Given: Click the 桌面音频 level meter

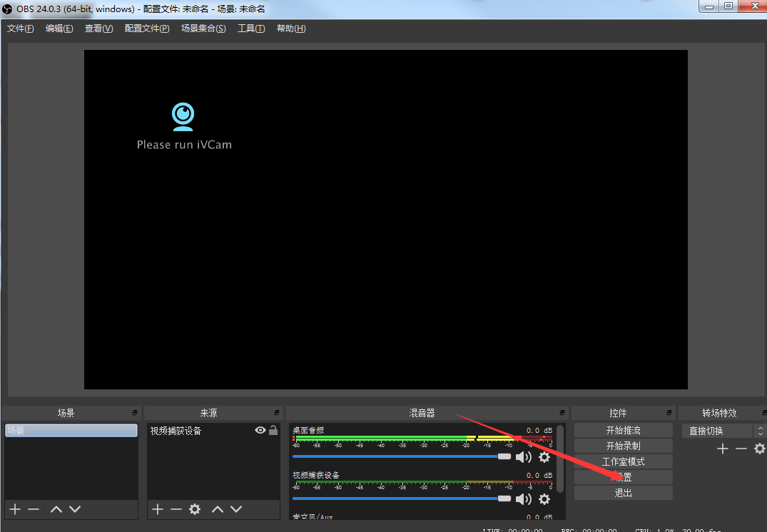Looking at the screenshot, I should point(423,439).
